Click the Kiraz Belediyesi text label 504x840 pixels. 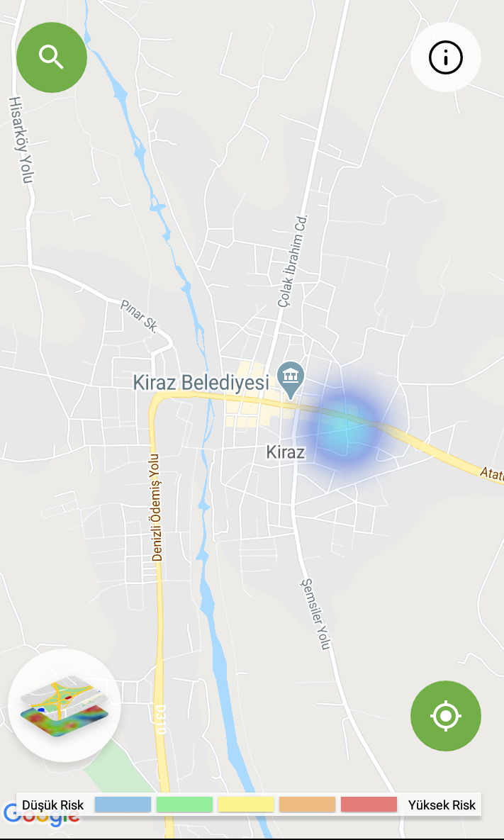pyautogui.click(x=201, y=383)
